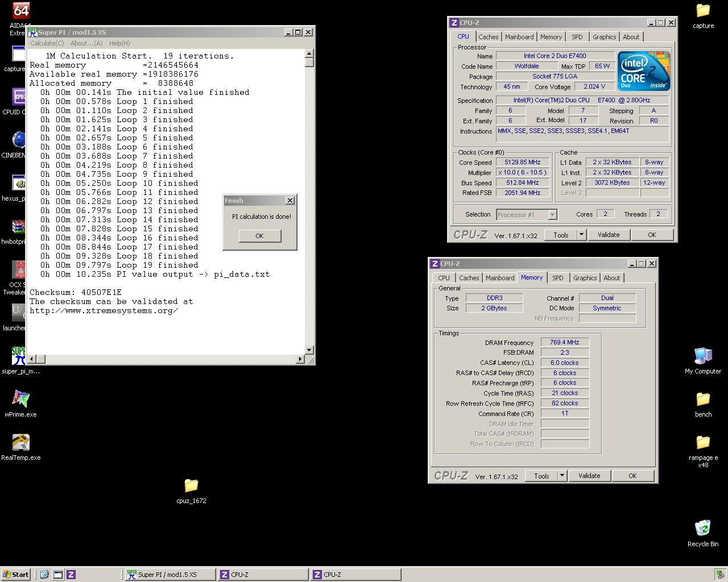Open SPD tab in the upper CPU-Z window

click(577, 37)
